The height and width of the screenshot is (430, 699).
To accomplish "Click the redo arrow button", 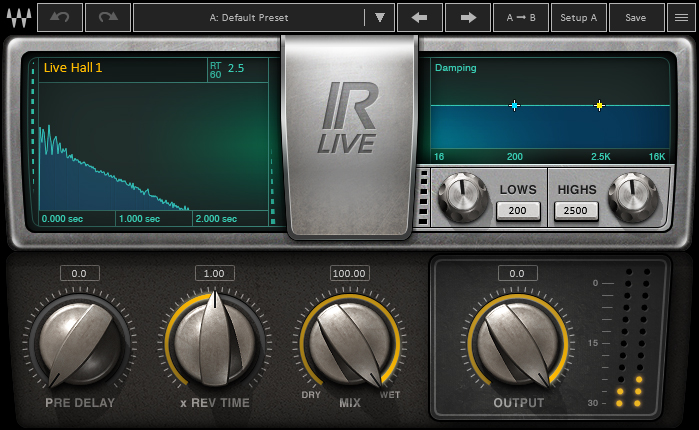I will point(107,18).
